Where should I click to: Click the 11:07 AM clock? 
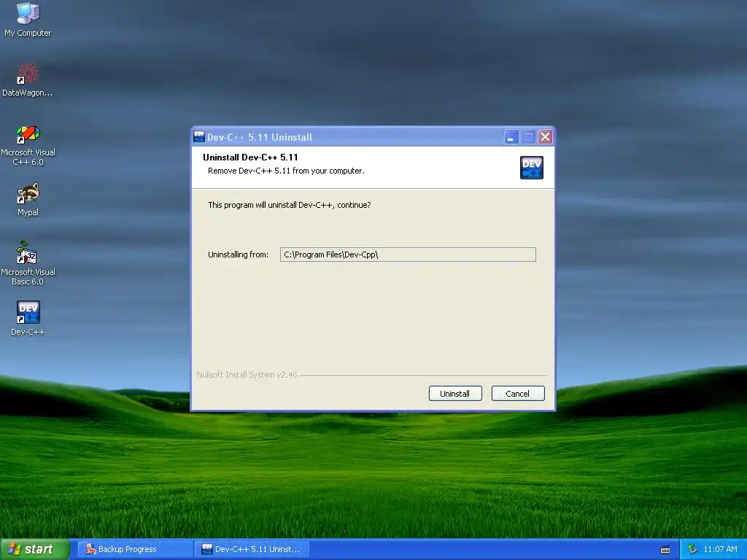[720, 549]
